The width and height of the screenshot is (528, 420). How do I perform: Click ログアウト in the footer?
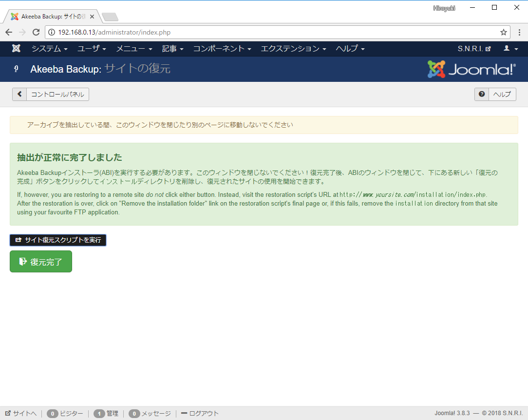point(200,413)
